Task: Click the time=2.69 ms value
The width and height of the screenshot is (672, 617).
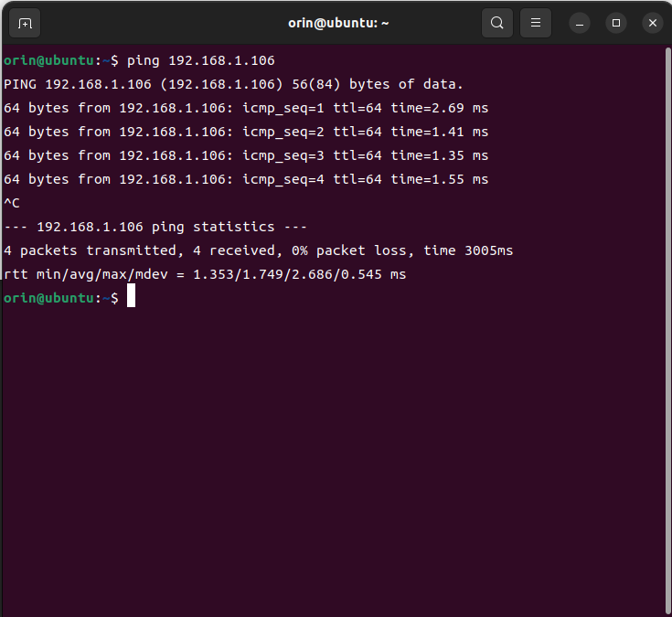Action: pyautogui.click(x=439, y=108)
